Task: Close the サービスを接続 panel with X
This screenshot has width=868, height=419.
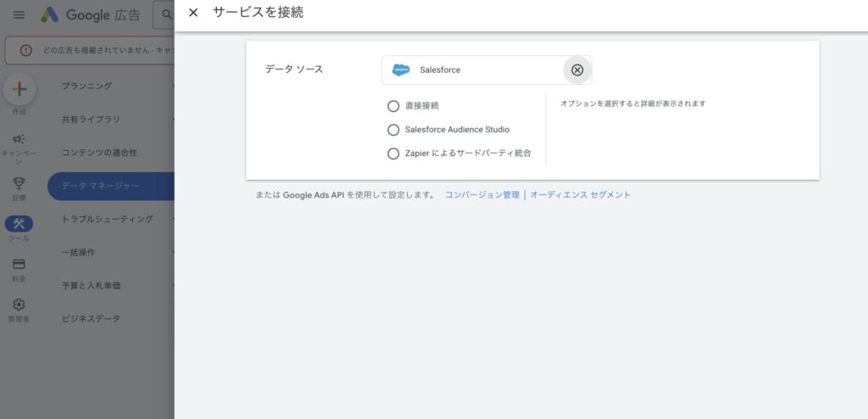Action: point(193,13)
